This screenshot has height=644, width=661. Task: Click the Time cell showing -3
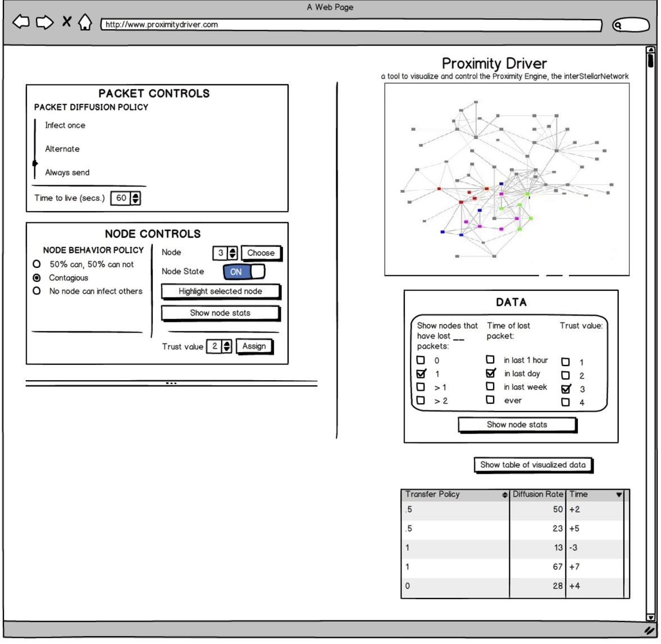tap(595, 548)
